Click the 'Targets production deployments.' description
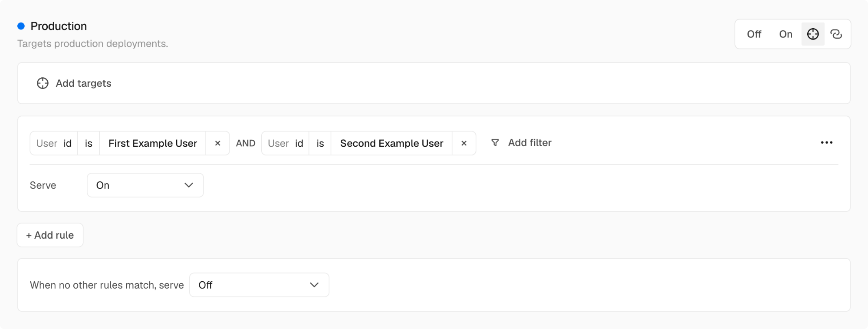The image size is (868, 329). pos(92,44)
